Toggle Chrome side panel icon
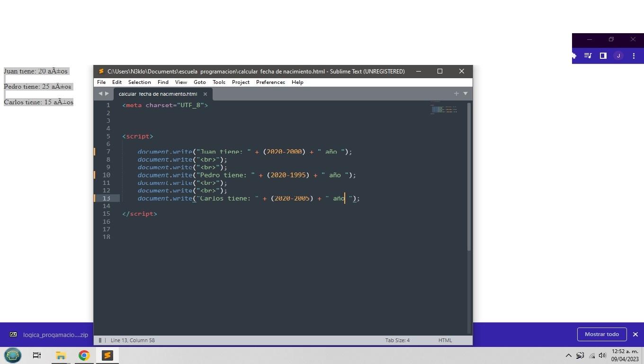Viewport: 644px width, 364px height. pos(603,55)
